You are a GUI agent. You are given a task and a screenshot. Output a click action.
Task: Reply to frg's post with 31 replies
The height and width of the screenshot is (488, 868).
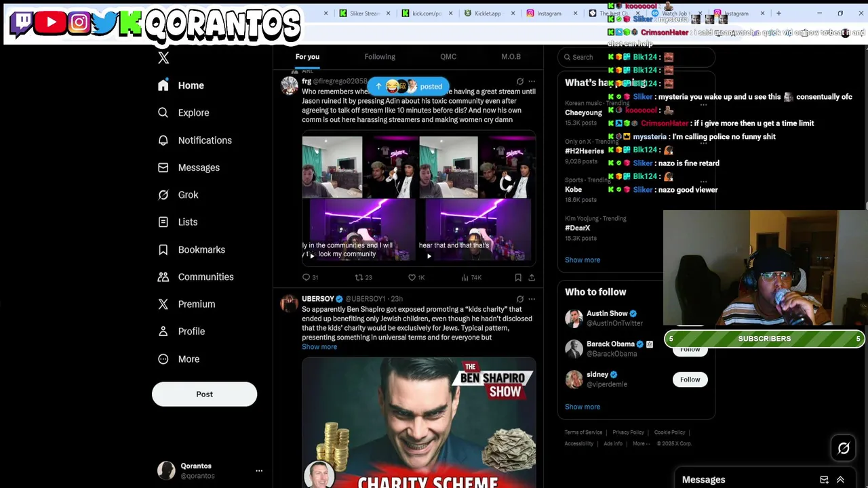point(310,277)
